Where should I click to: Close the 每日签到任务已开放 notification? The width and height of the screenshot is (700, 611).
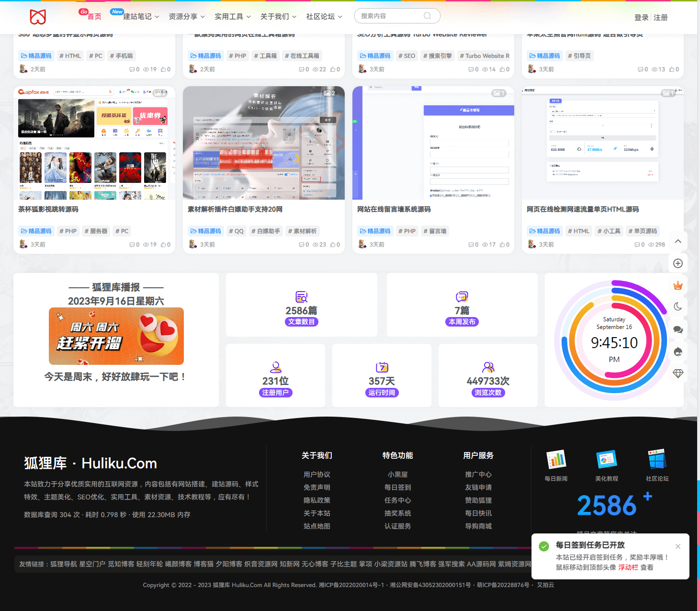coord(678,546)
